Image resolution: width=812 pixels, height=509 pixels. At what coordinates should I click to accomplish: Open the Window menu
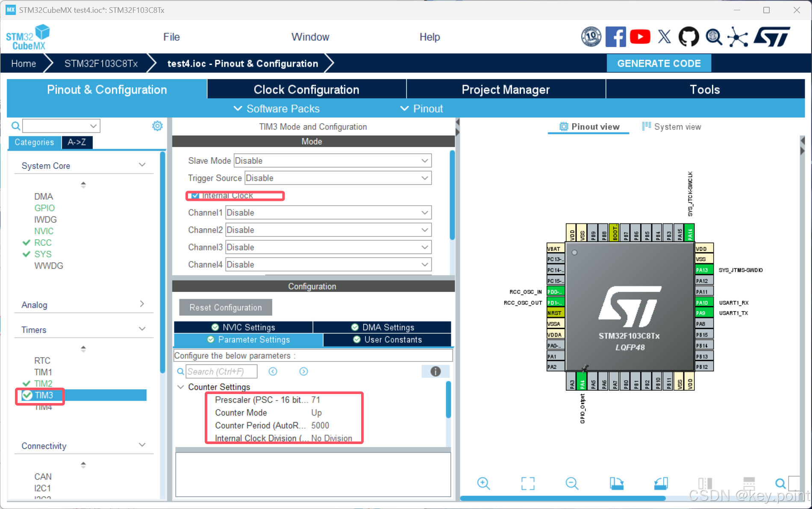310,37
